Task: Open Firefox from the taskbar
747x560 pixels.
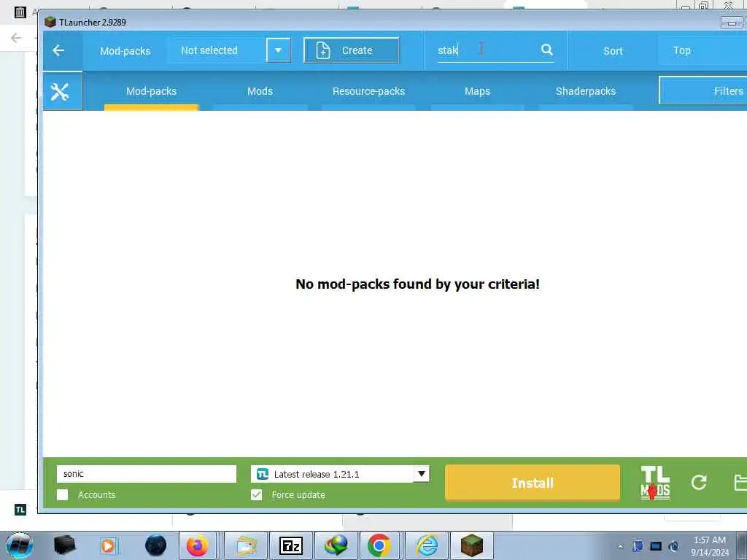Action: [197, 545]
